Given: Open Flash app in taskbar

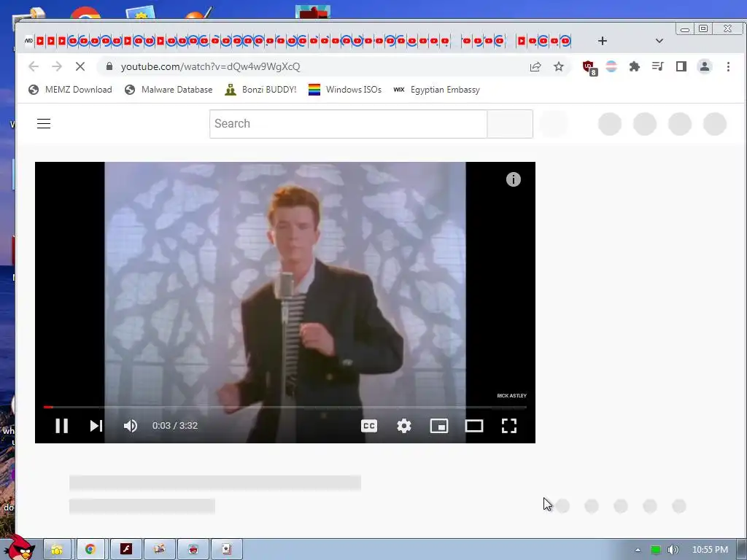Looking at the screenshot, I should (x=125, y=550).
